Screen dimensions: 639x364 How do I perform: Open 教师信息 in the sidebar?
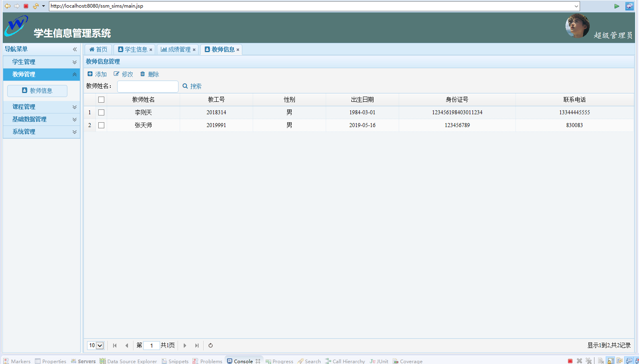37,91
